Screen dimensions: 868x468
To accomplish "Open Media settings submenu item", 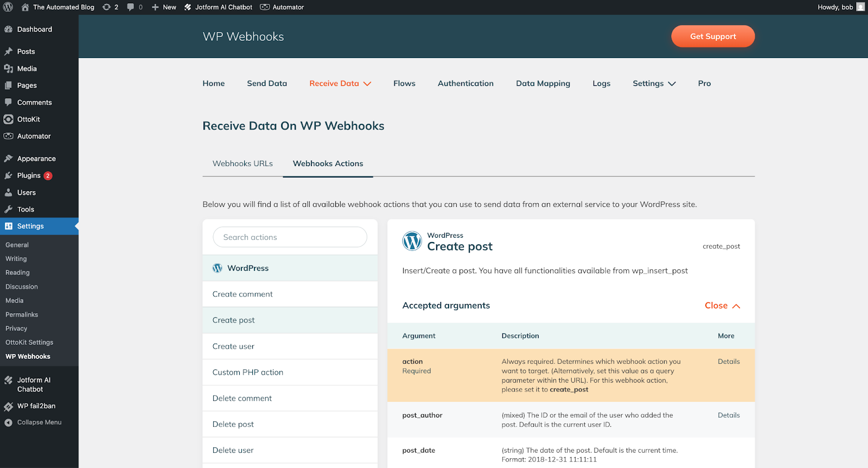I will point(15,301).
